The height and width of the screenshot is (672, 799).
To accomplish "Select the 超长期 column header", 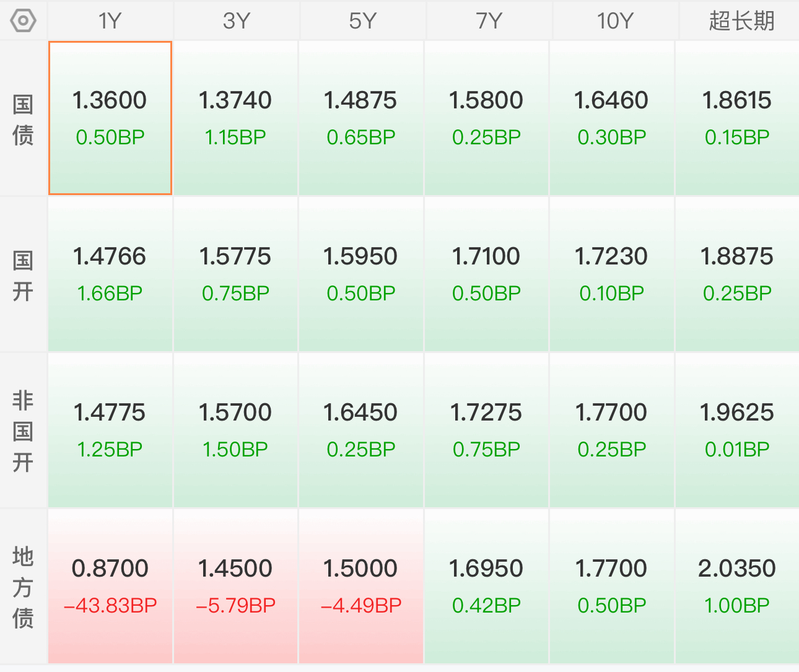I will tap(740, 21).
